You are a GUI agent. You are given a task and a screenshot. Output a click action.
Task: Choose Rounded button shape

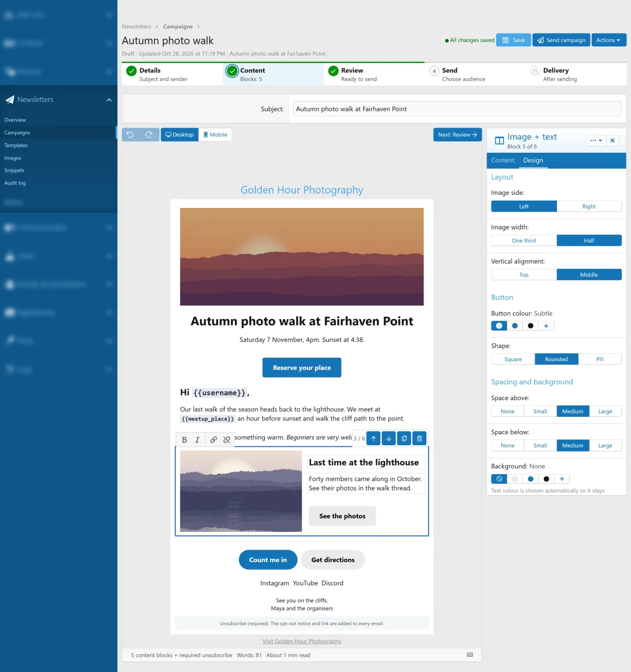pyautogui.click(x=556, y=359)
